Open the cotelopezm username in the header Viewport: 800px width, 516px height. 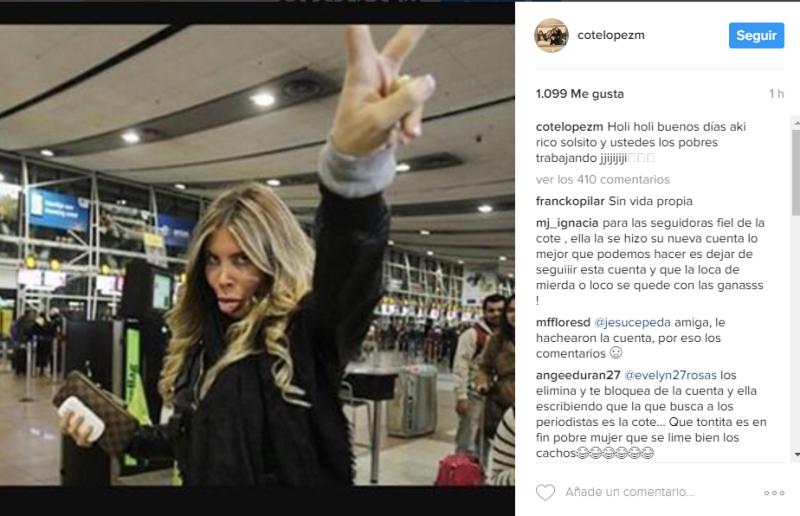click(611, 35)
